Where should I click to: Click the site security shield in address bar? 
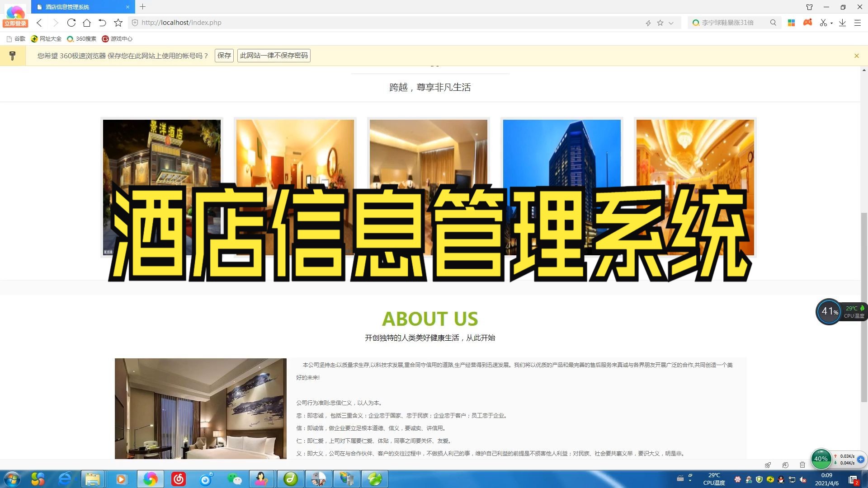tap(135, 23)
